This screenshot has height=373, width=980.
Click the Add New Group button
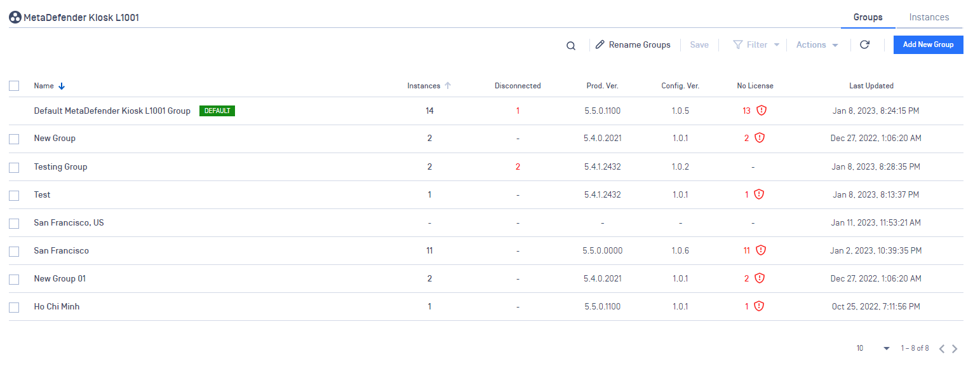(929, 44)
